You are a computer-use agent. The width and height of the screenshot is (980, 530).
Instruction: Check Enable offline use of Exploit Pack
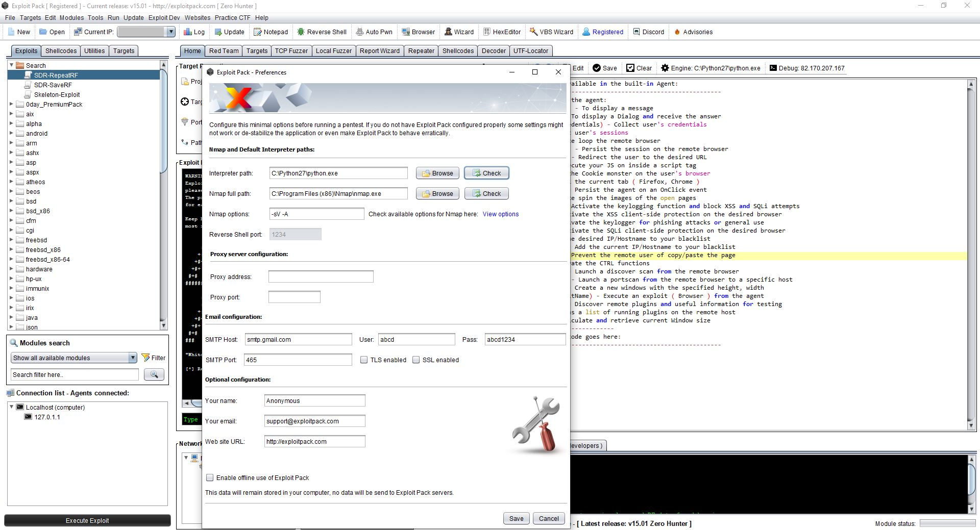click(210, 478)
